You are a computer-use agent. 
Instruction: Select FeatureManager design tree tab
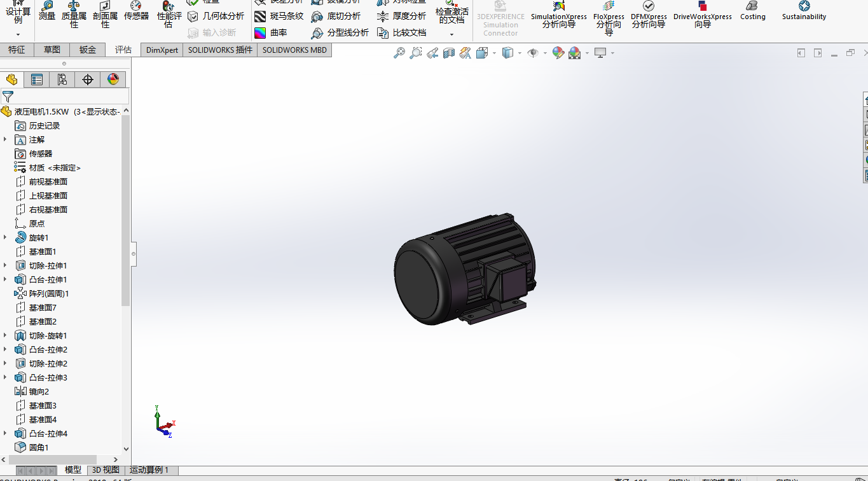pyautogui.click(x=11, y=80)
